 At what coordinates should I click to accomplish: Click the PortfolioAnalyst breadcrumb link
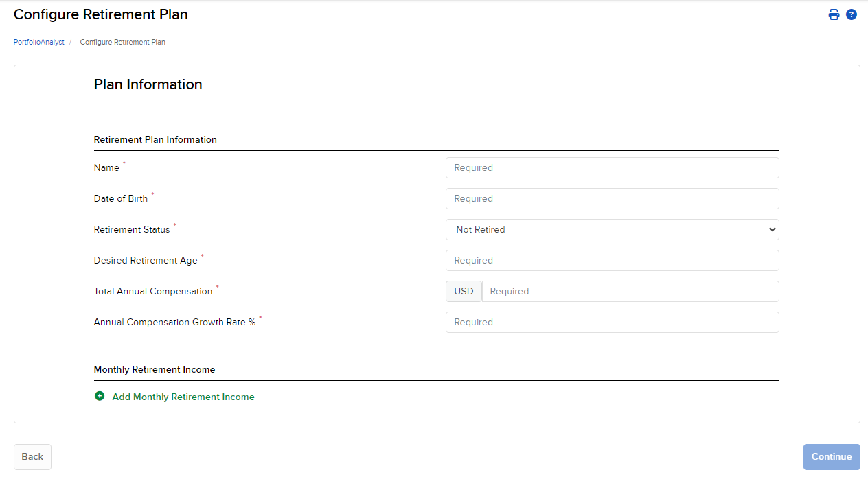tap(38, 42)
